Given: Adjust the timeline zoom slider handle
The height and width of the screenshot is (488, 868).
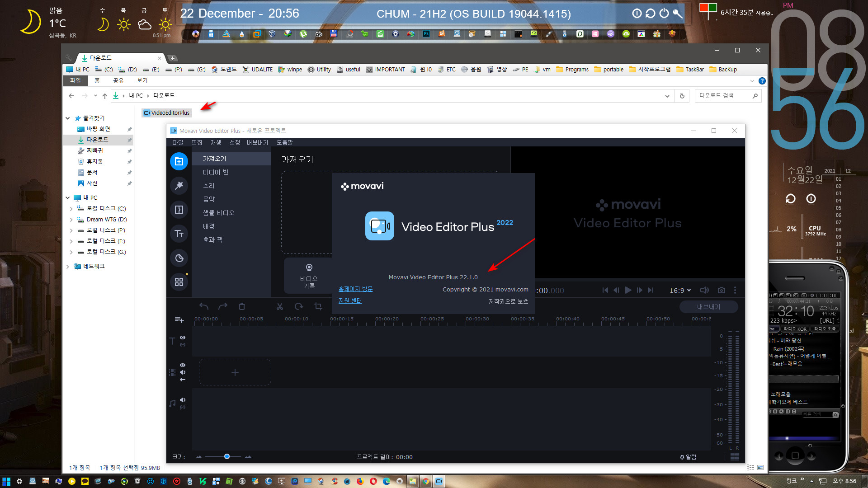Looking at the screenshot, I should (x=227, y=456).
